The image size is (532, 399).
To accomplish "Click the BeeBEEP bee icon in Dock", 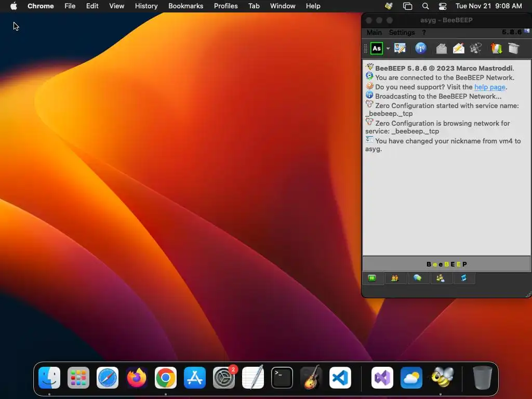I will coord(442,377).
